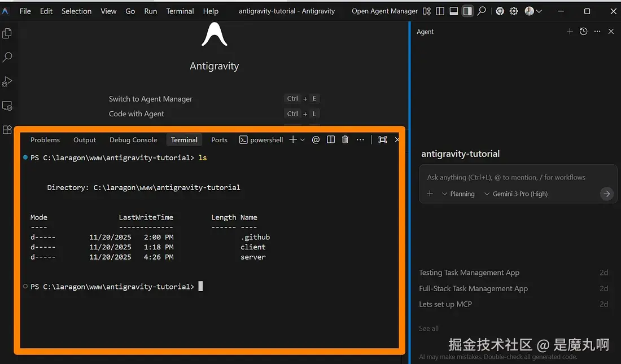Click Code with Agent link

click(x=136, y=113)
